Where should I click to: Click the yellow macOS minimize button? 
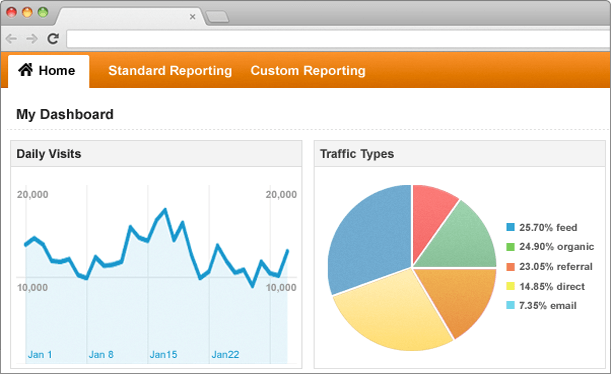click(x=27, y=12)
